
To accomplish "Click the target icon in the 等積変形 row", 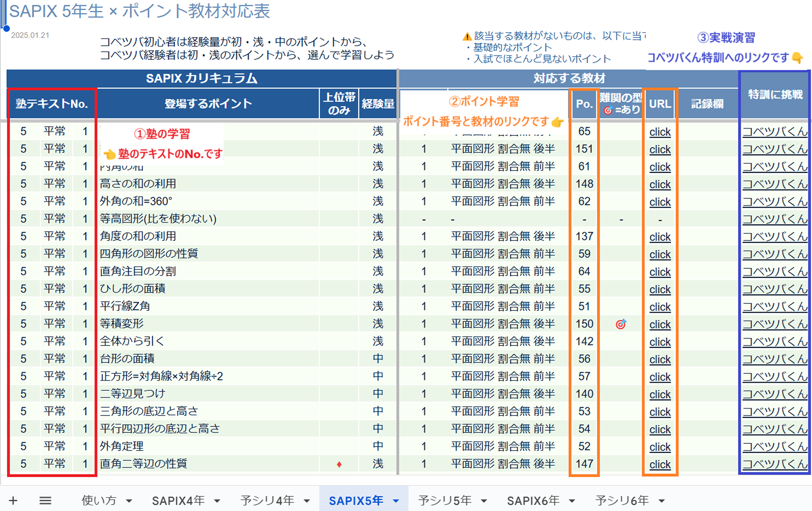I will (x=621, y=324).
